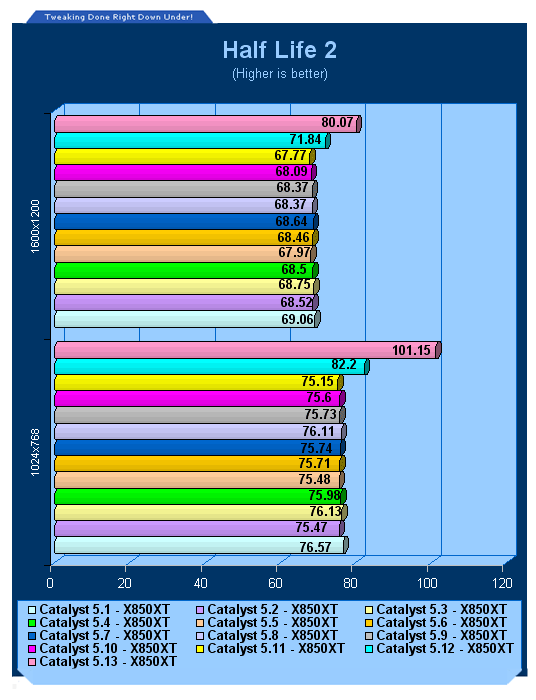Click the Catalyst 5.10 magenta legend swatch
Viewport: 536px width, 700px height.
tap(32, 649)
